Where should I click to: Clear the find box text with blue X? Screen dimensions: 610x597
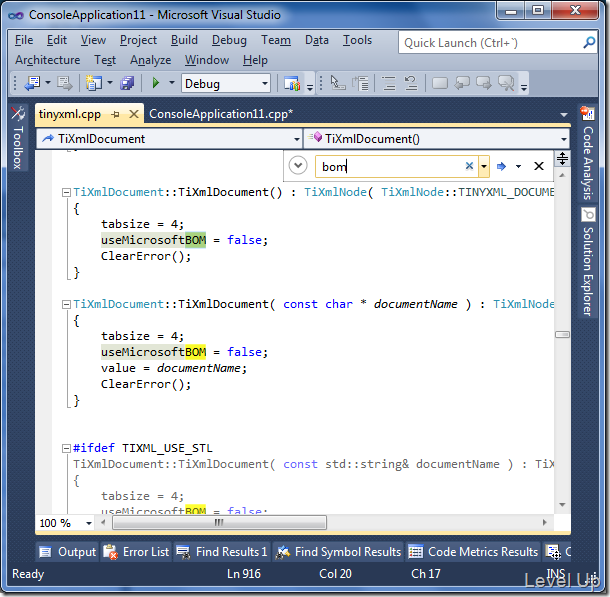pos(470,166)
